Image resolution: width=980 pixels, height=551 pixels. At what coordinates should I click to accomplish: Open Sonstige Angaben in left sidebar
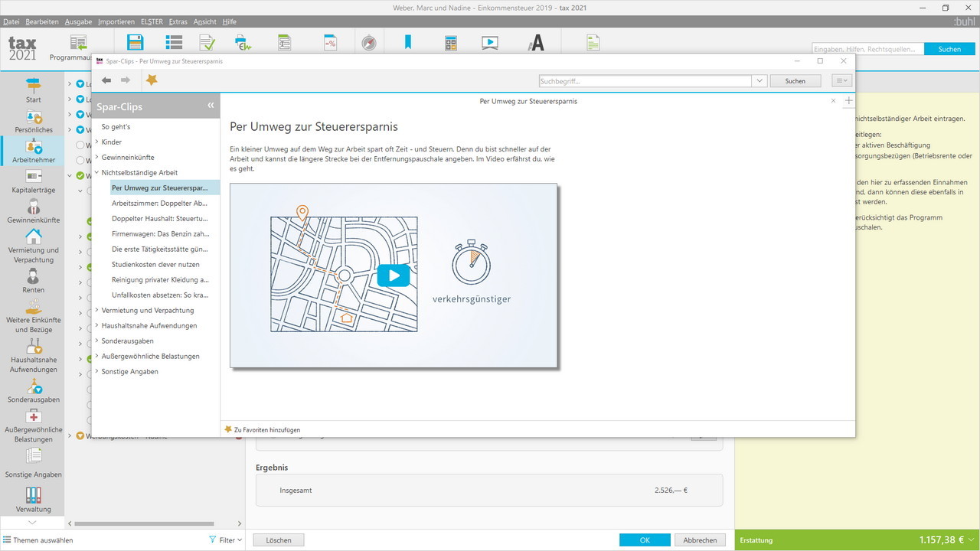(34, 465)
